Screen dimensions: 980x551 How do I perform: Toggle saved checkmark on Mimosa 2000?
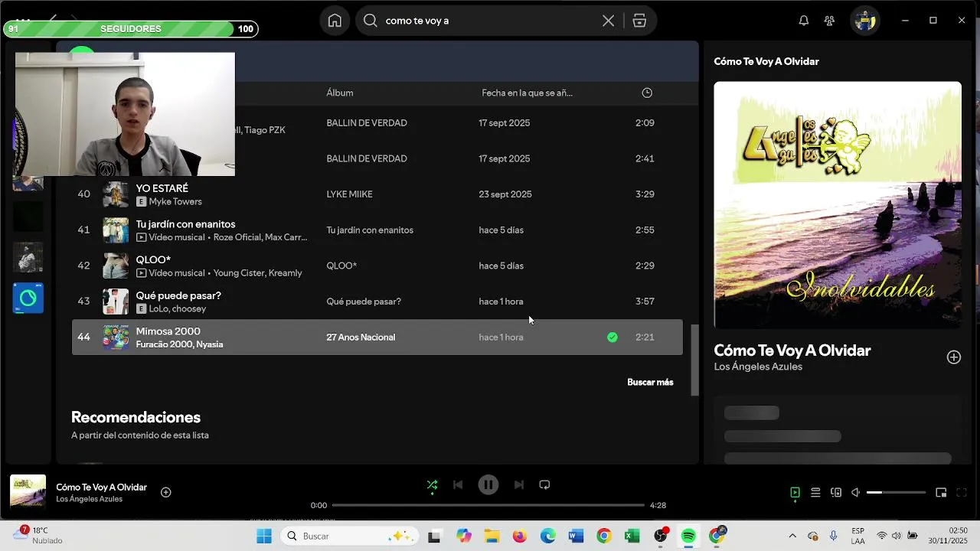point(612,337)
